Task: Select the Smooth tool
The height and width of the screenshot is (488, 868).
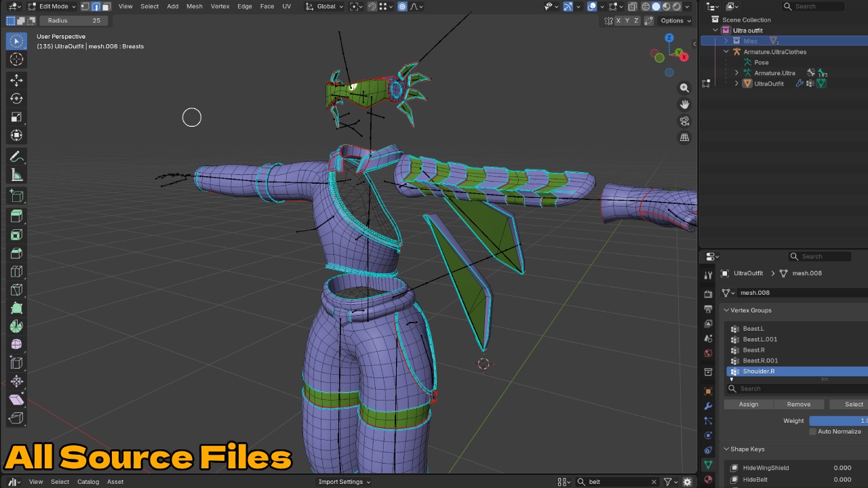Action: click(x=16, y=344)
